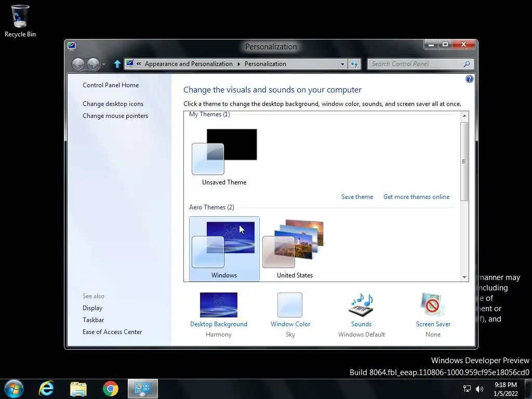
Task: Open the Display link under See also
Action: [92, 308]
